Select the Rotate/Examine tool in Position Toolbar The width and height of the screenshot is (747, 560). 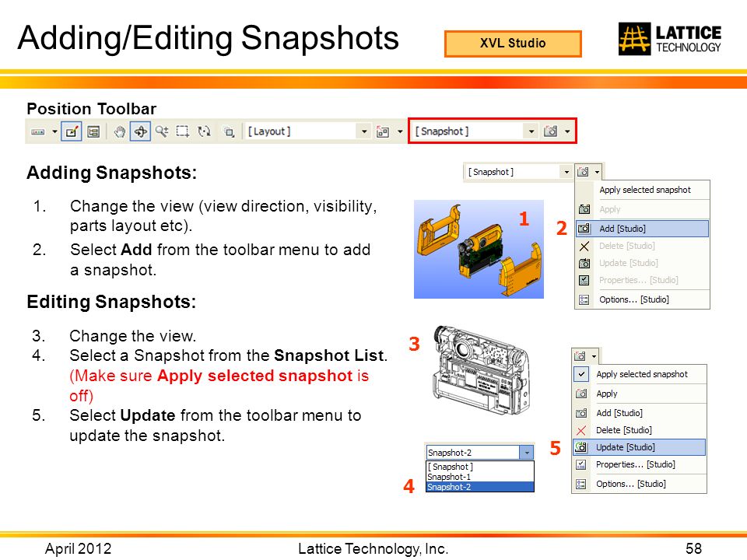click(141, 131)
